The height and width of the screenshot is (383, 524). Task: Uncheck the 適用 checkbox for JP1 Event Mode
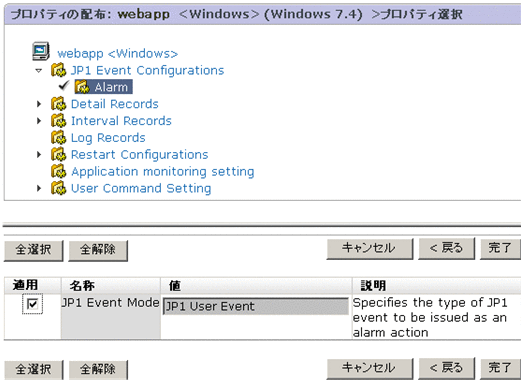(32, 304)
